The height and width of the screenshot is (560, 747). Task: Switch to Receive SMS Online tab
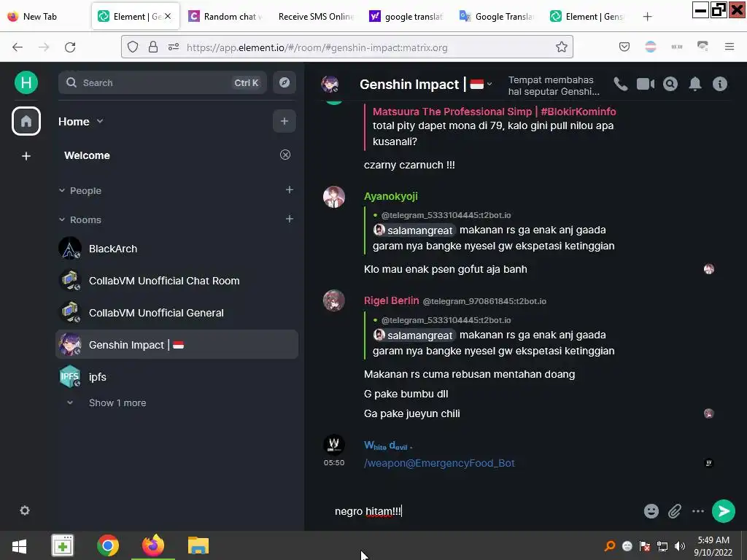(315, 16)
